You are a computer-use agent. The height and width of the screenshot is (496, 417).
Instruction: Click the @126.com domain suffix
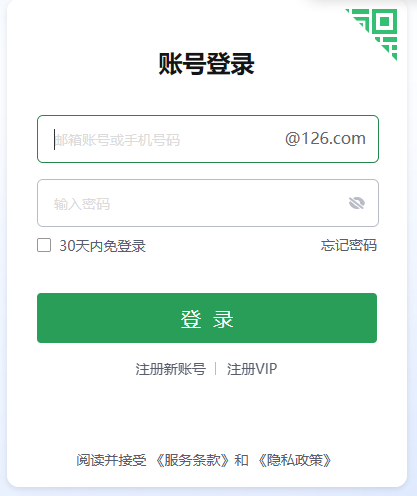click(x=325, y=138)
